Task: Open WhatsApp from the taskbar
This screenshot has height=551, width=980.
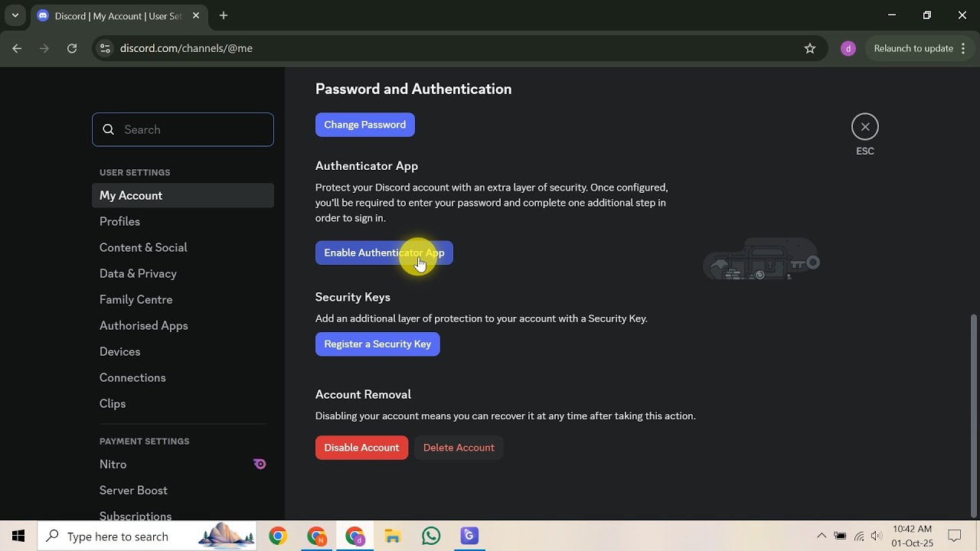Action: point(431,536)
